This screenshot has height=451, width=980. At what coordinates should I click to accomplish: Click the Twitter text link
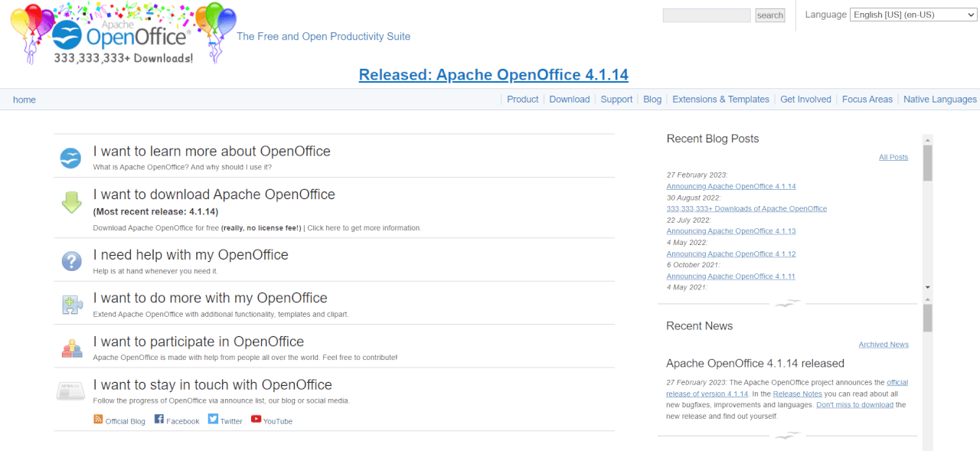pos(231,421)
